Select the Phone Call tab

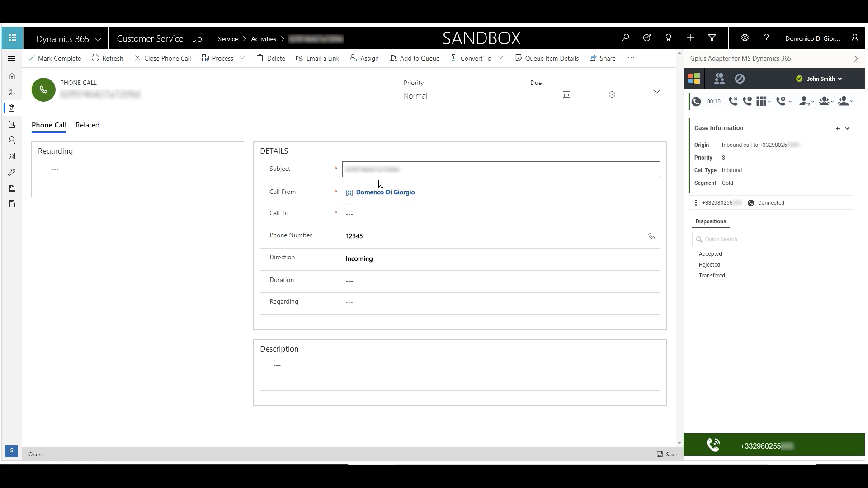point(49,125)
